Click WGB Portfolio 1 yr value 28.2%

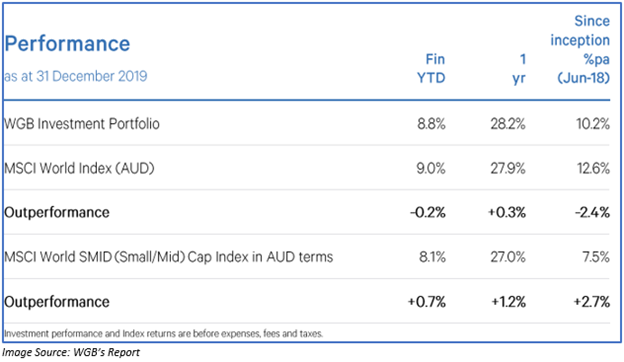508,124
